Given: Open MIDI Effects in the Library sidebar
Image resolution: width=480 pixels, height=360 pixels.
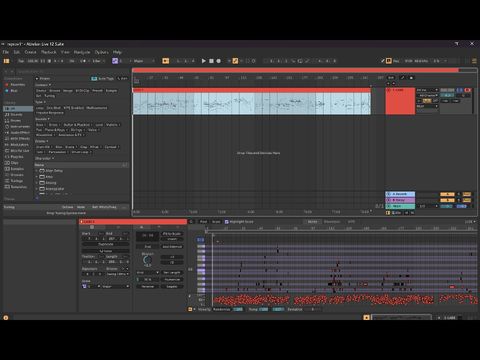Looking at the screenshot, I should (20, 139).
